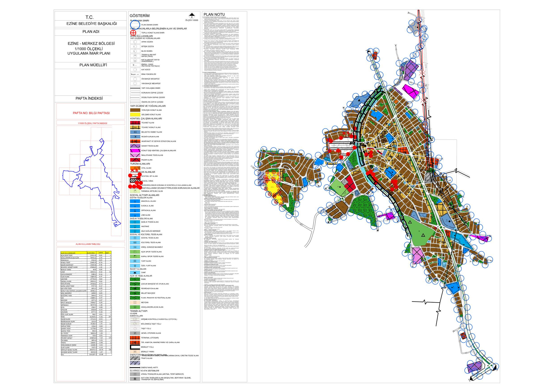Click the Yapı Yaklaşma Sınırı legend line
Image resolution: width=555 pixels, height=392 pixels.
click(135, 88)
